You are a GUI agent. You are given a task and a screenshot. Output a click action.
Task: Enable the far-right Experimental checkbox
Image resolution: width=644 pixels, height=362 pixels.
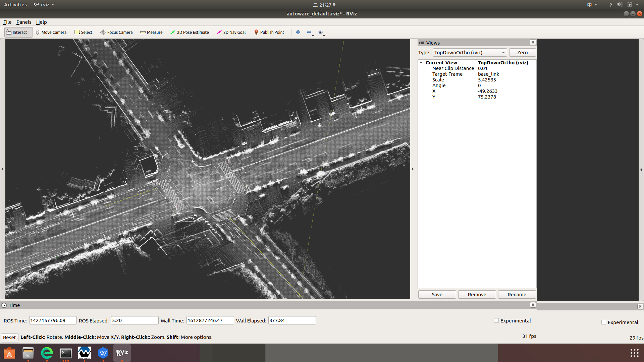604,322
